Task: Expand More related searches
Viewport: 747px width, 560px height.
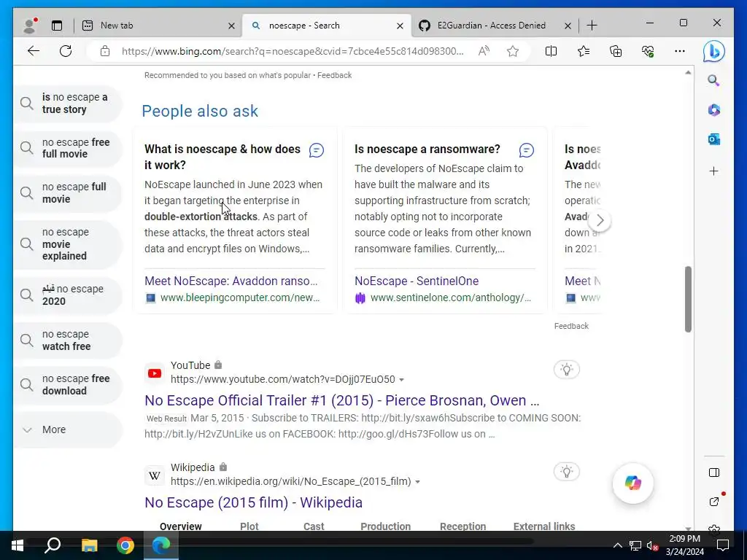Action: (68, 429)
